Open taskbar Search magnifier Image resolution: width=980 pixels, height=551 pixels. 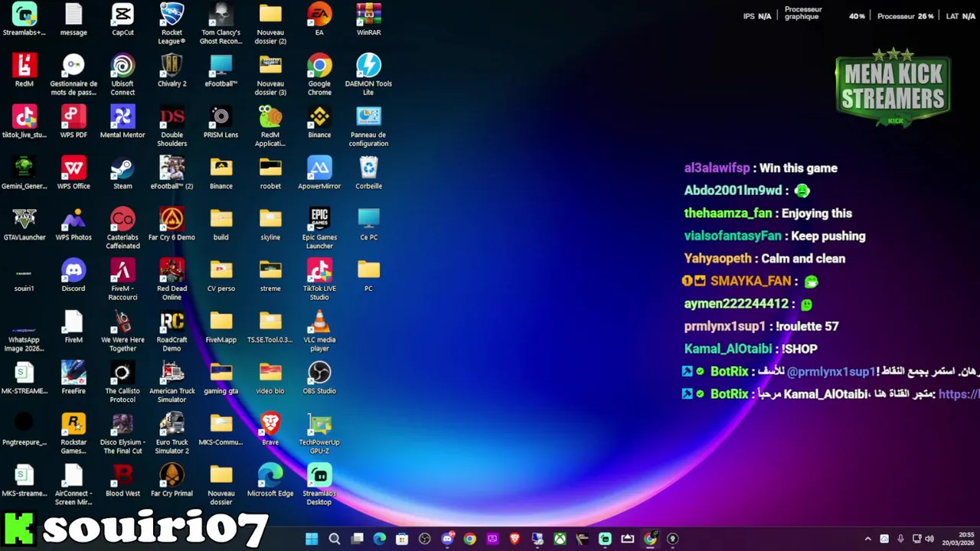click(335, 539)
